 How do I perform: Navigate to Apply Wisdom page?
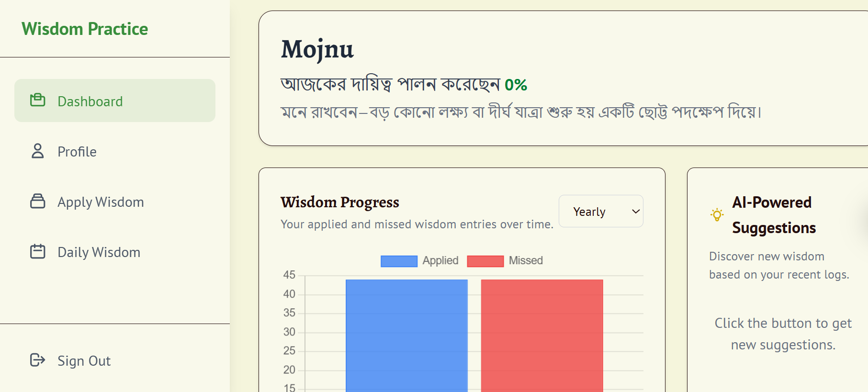point(101,202)
